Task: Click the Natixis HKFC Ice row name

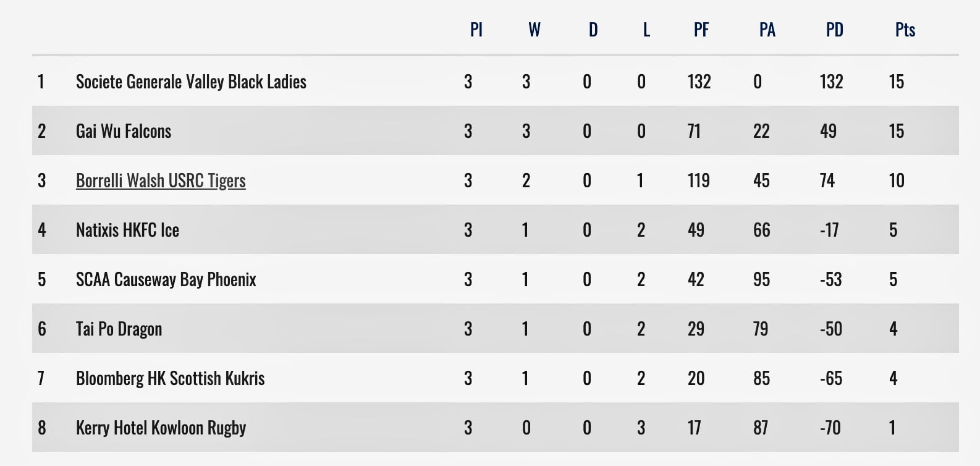Action: tap(127, 230)
